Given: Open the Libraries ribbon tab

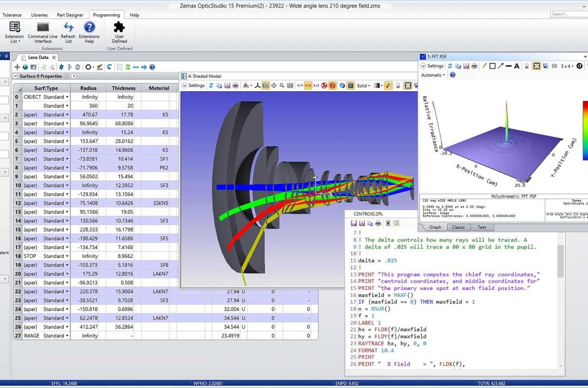Looking at the screenshot, I should [39, 15].
